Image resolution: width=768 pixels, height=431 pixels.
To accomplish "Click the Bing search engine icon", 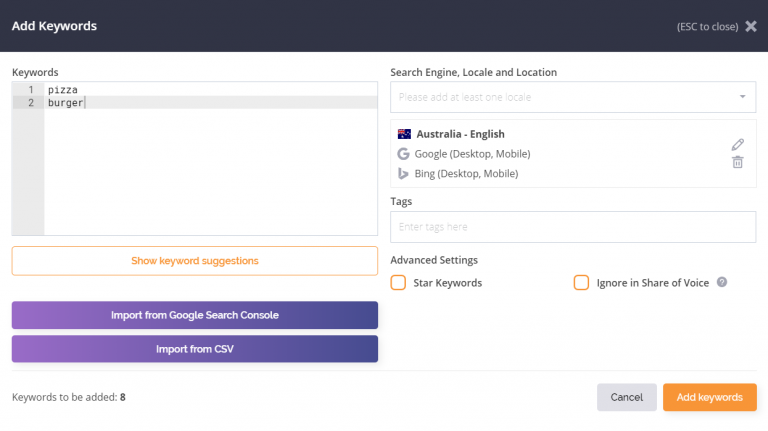I will pos(403,173).
